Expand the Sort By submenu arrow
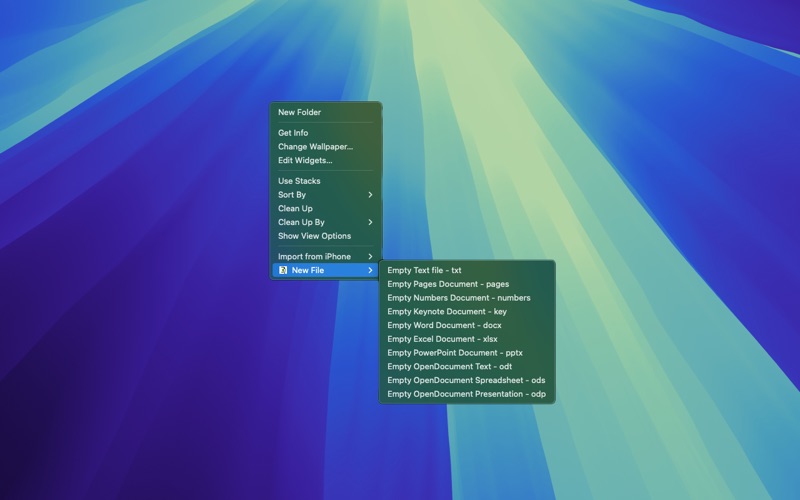800x500 pixels. click(x=370, y=194)
